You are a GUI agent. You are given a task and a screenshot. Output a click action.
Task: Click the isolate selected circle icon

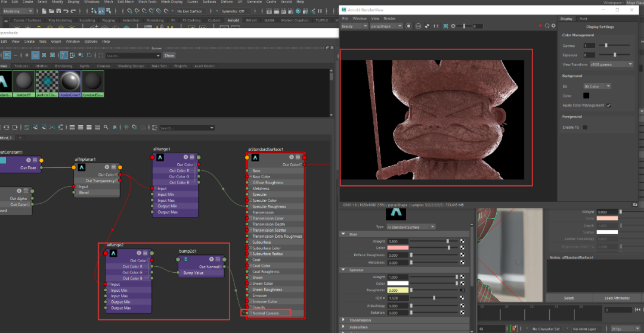click(x=408, y=26)
